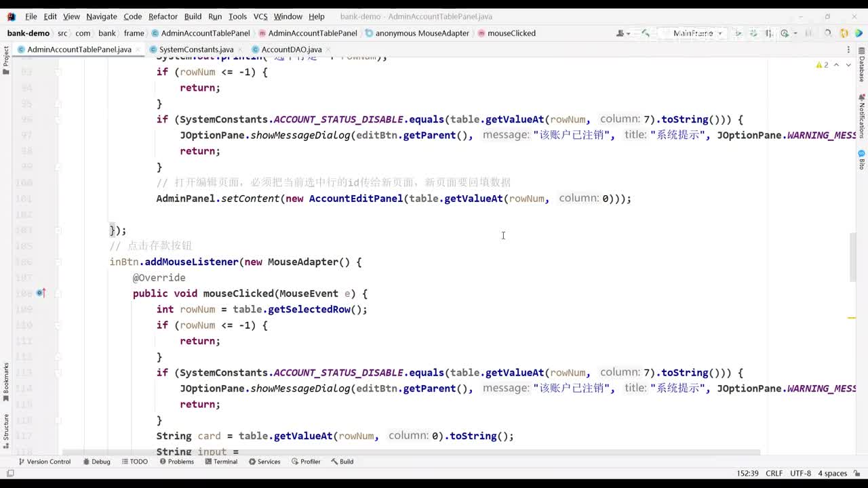Open the Bito side panel
Screen dimensions: 868x488
(862, 160)
